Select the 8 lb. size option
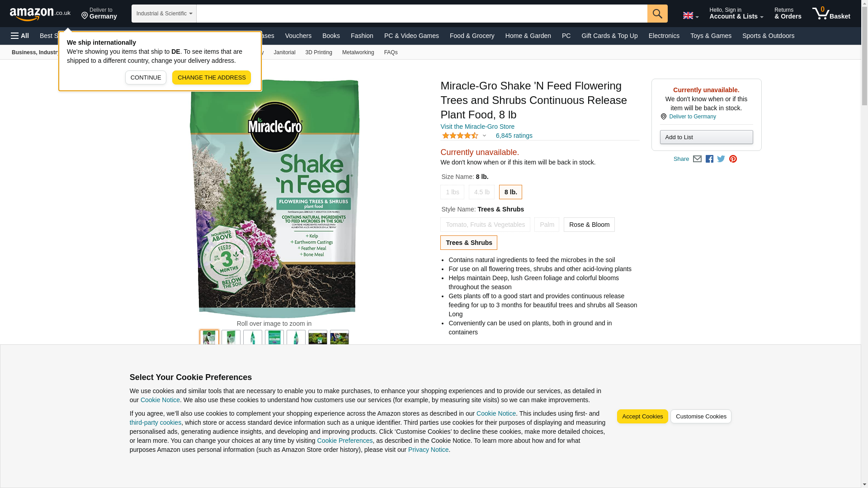Screen dimensions: 868x488 coord(510,192)
